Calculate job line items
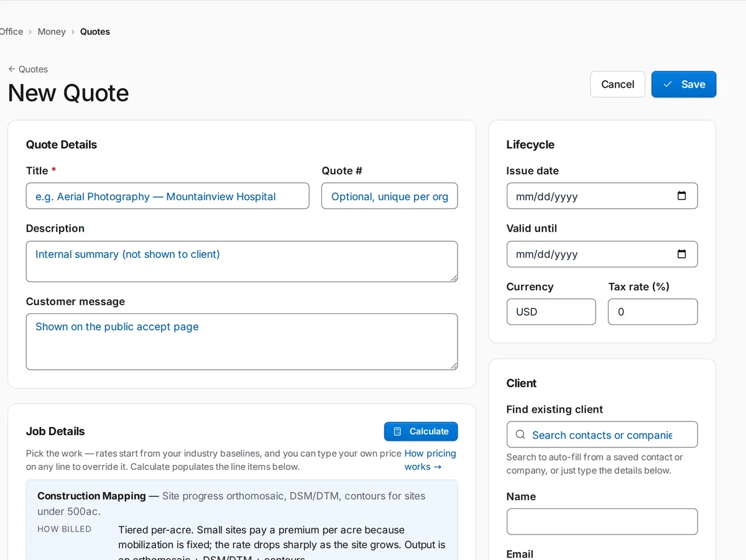 421,431
